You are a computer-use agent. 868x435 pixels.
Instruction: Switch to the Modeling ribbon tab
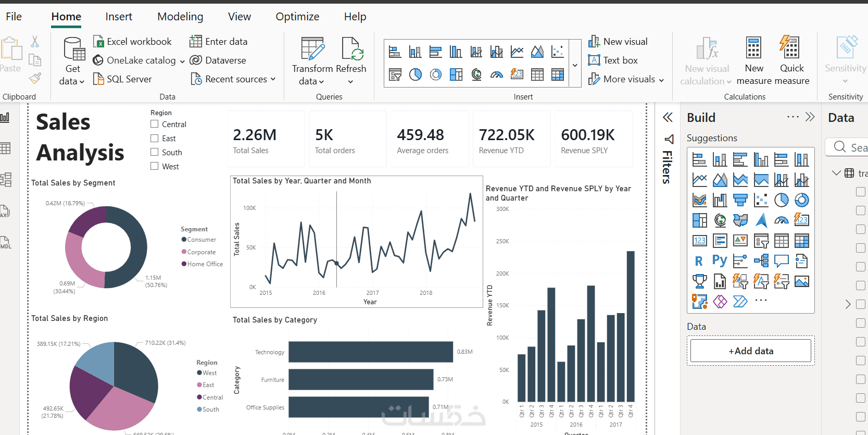tap(180, 17)
